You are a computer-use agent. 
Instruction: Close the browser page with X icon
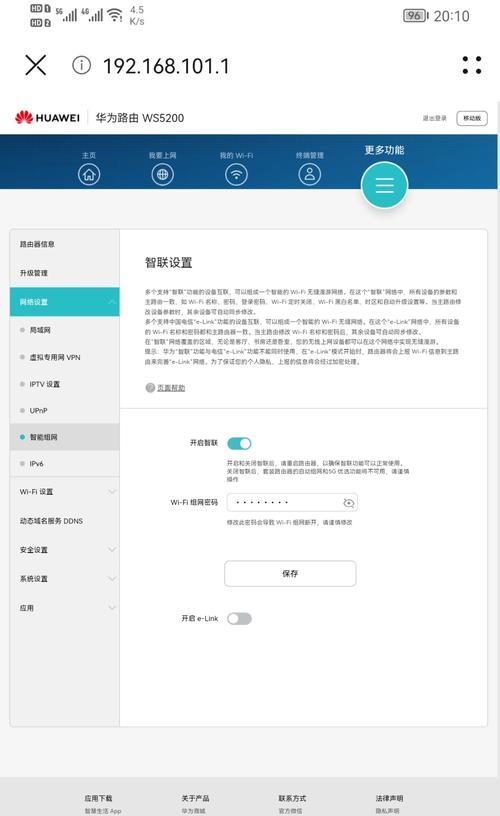(35, 65)
